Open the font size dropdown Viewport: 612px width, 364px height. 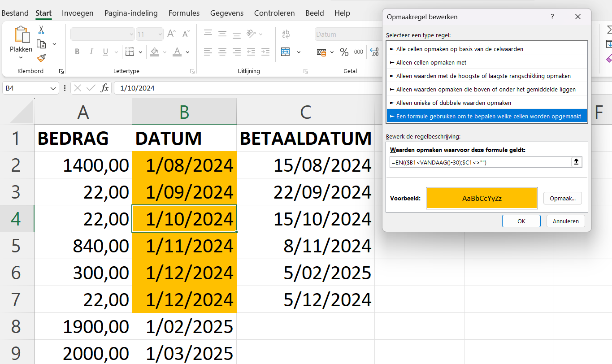(160, 34)
